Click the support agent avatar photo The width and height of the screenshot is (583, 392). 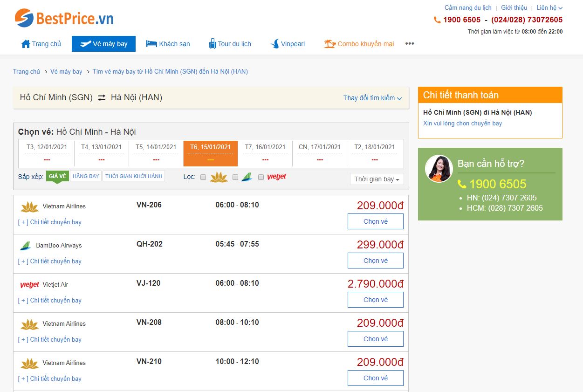pos(439,169)
